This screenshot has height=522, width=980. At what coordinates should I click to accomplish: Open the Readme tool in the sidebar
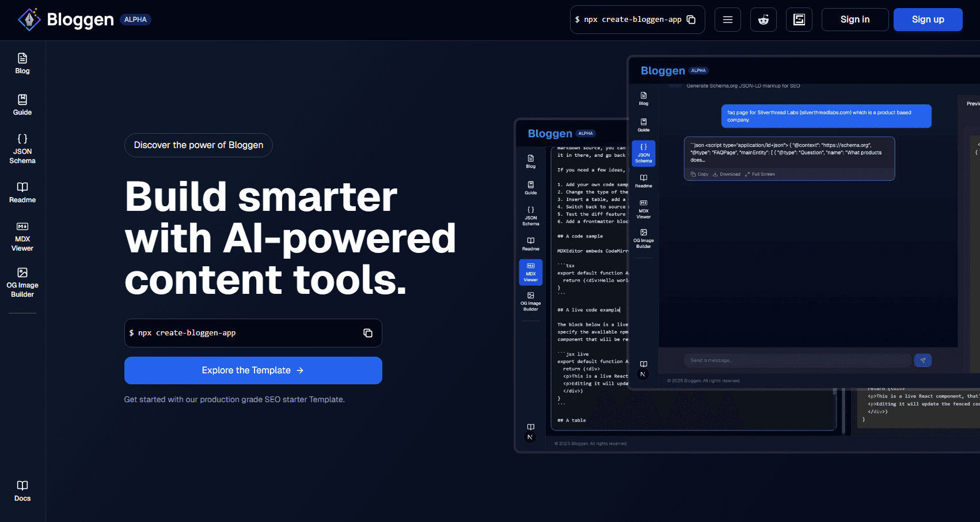[22, 192]
